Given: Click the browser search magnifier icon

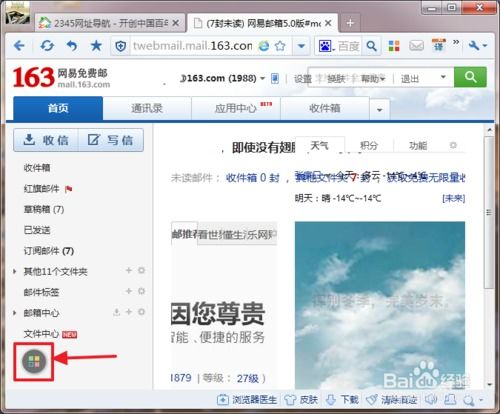Looking at the screenshot, I should click(x=371, y=46).
